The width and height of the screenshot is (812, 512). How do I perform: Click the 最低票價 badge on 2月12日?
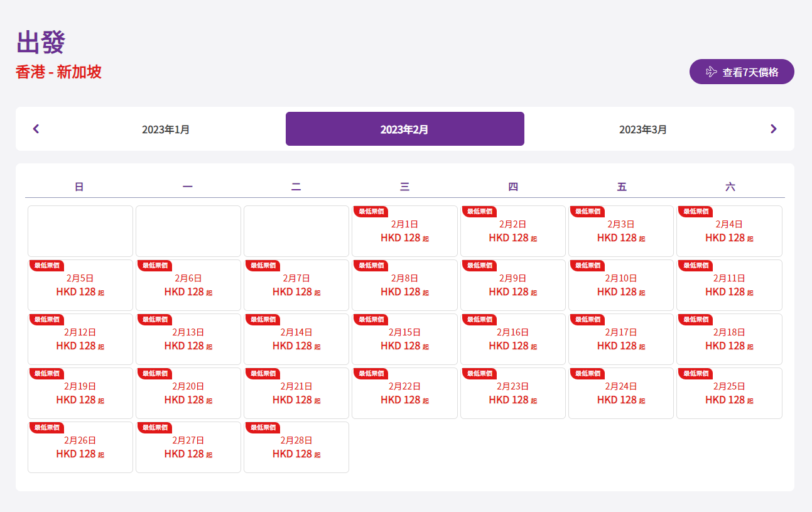tap(46, 319)
